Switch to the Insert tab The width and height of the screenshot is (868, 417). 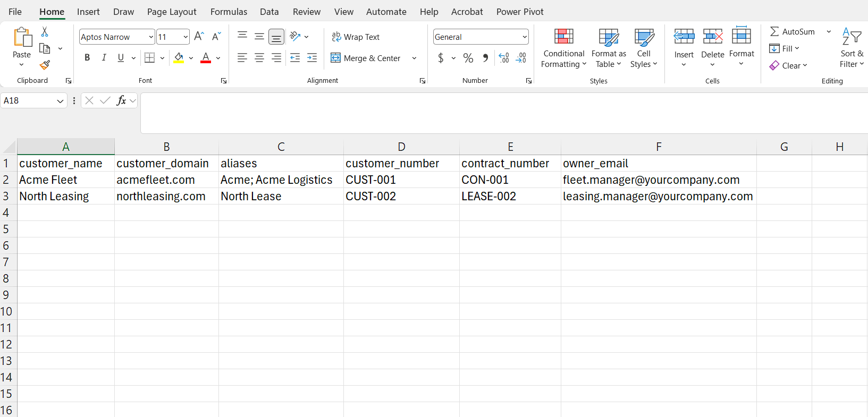click(x=88, y=12)
